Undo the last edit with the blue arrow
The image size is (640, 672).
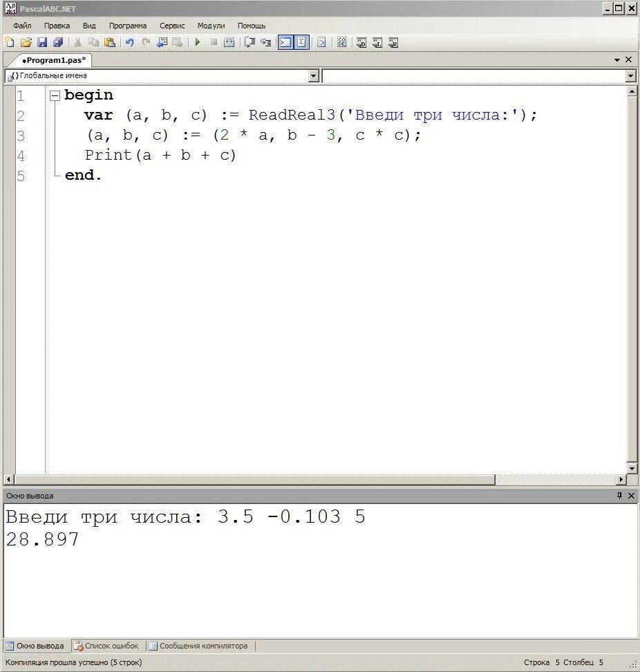pyautogui.click(x=129, y=42)
